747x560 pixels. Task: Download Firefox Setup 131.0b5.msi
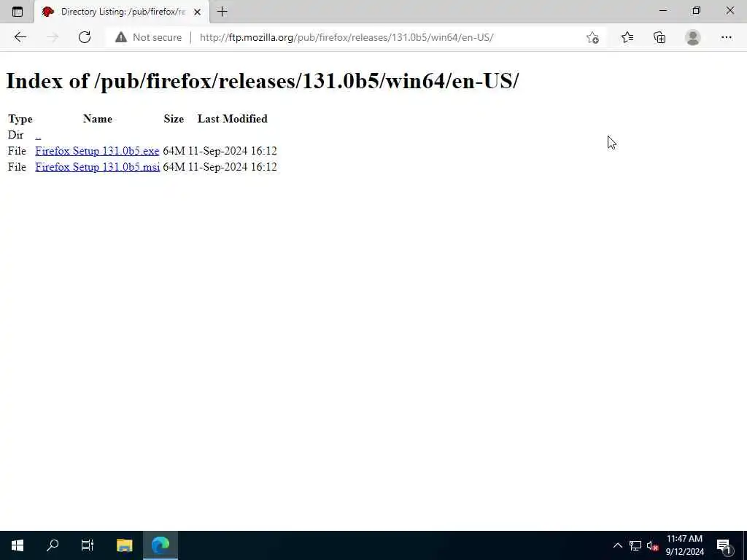(x=97, y=167)
